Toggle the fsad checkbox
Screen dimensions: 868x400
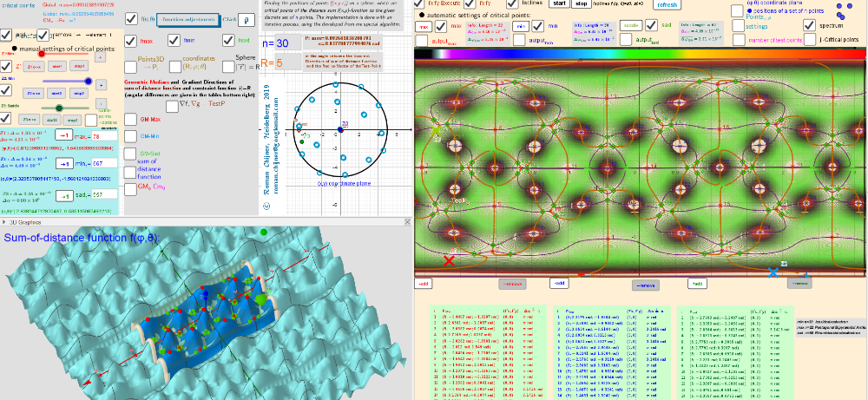pyautogui.click(x=228, y=41)
